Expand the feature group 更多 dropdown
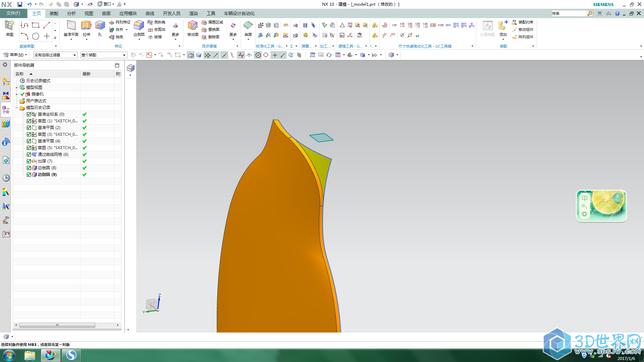Viewport: 644px width, 362px height. click(175, 30)
